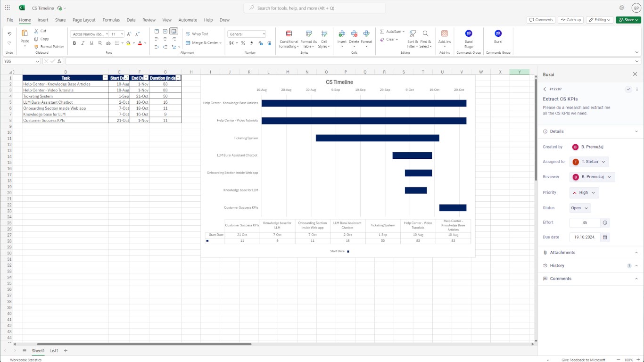This screenshot has height=362, width=644.
Task: Mark task complete with checkmark icon
Action: pos(628,89)
